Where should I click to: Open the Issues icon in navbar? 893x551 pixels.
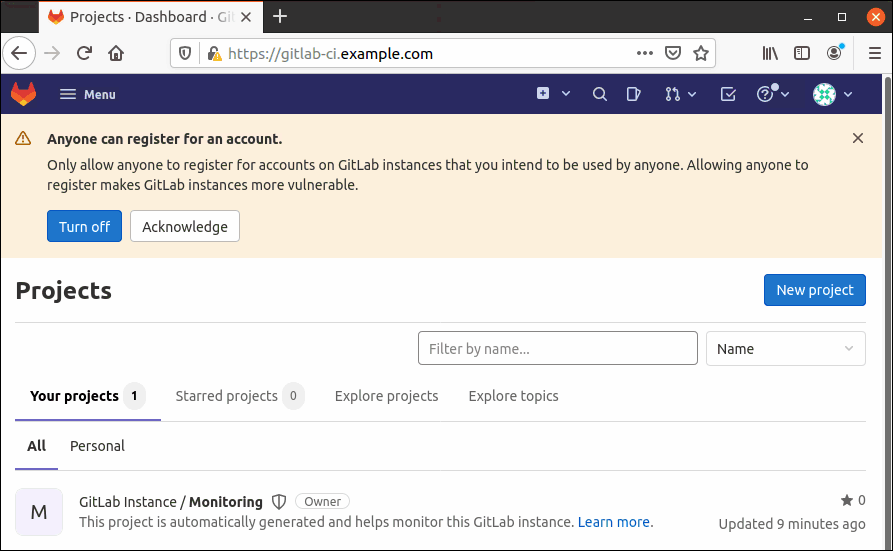point(633,94)
